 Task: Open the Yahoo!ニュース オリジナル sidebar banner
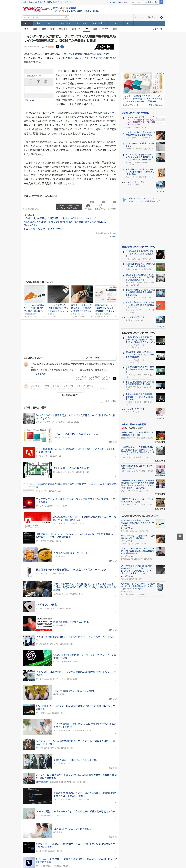[143, 200]
